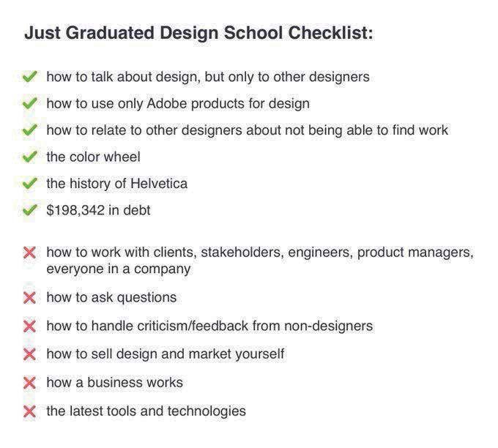Click the "Just Graduated Design School Checklist:" heading
The width and height of the screenshot is (498, 448).
pos(199,34)
